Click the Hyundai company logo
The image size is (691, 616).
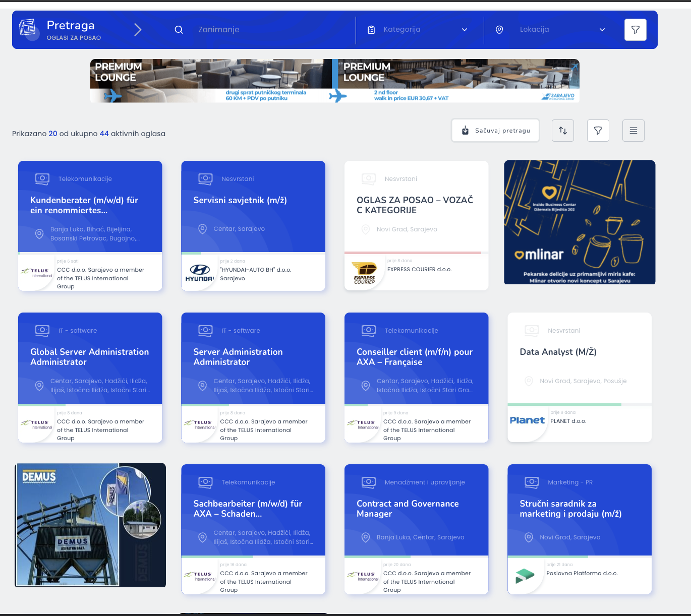coord(200,272)
